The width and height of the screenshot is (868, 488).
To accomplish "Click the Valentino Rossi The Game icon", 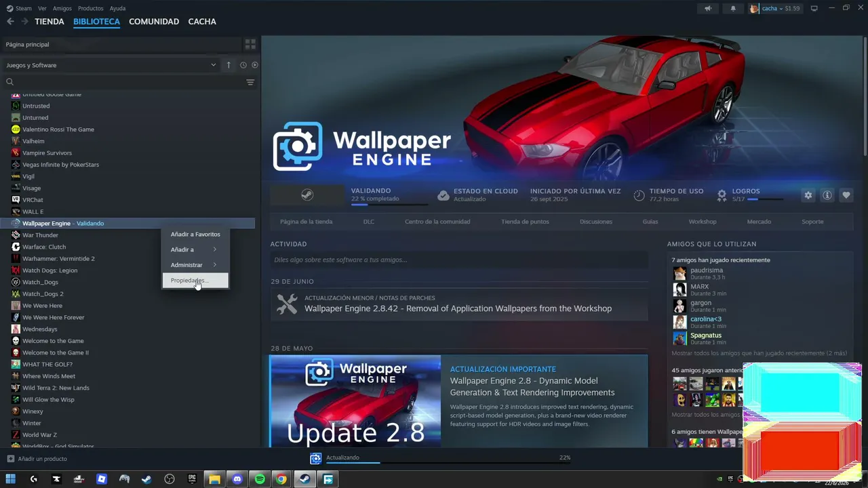I will tap(16, 129).
